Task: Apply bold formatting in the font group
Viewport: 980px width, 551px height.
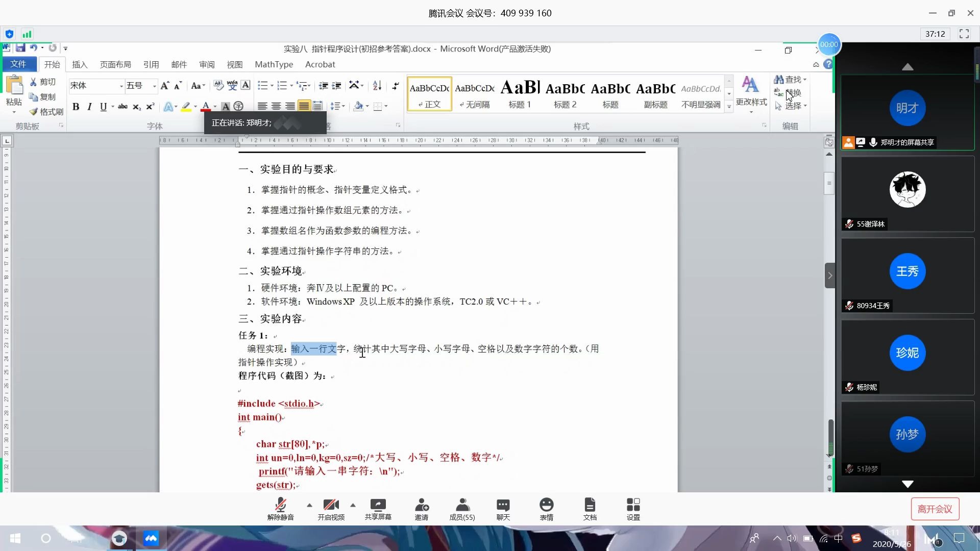Action: pyautogui.click(x=77, y=107)
